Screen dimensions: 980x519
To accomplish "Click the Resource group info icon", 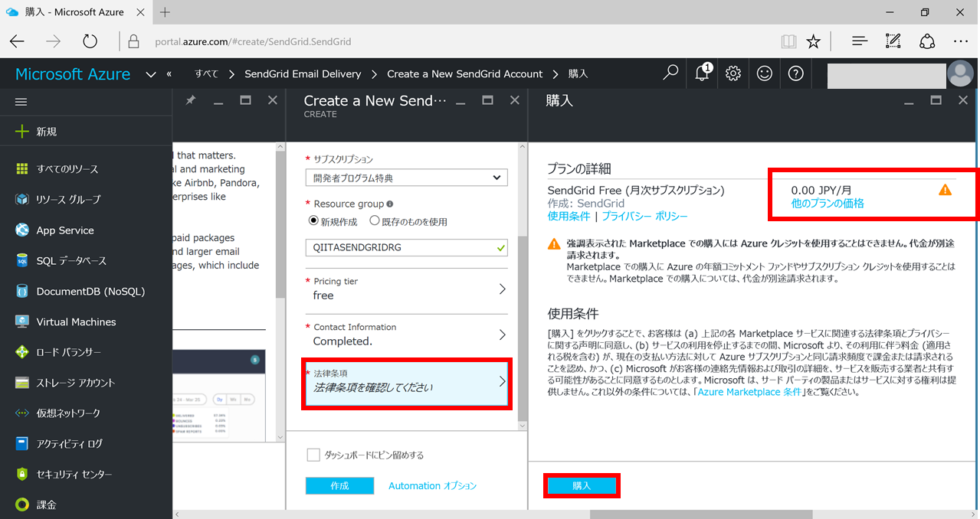I will (390, 204).
